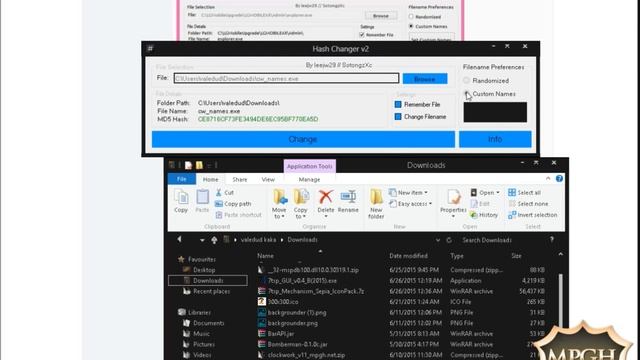The width and height of the screenshot is (640, 360).
Task: Open recent locations dropdown arrow
Action: [x=202, y=240]
